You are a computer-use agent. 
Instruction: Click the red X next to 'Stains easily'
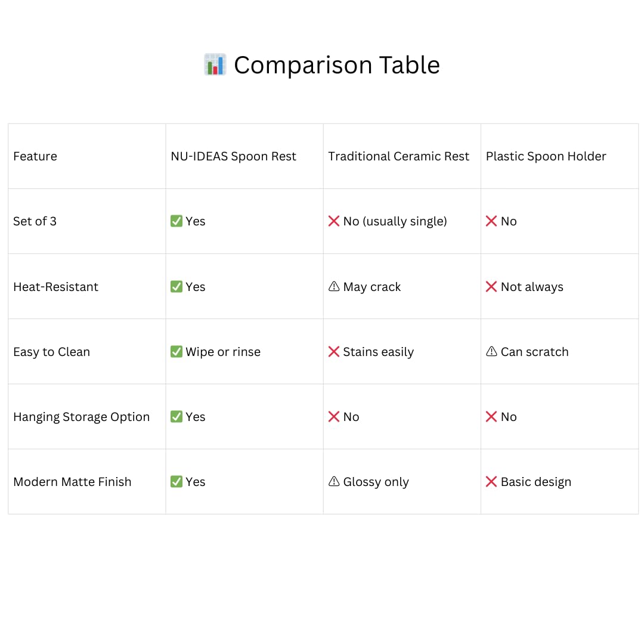[x=334, y=352]
